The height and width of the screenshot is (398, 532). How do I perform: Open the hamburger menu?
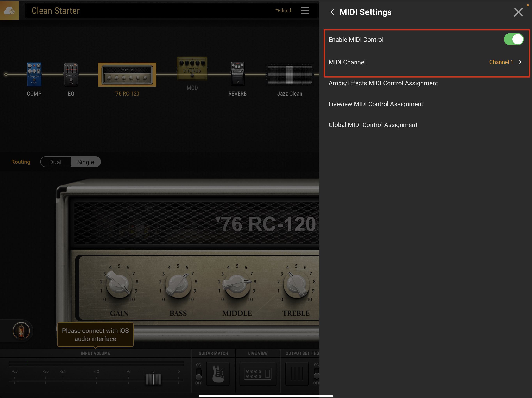[305, 10]
